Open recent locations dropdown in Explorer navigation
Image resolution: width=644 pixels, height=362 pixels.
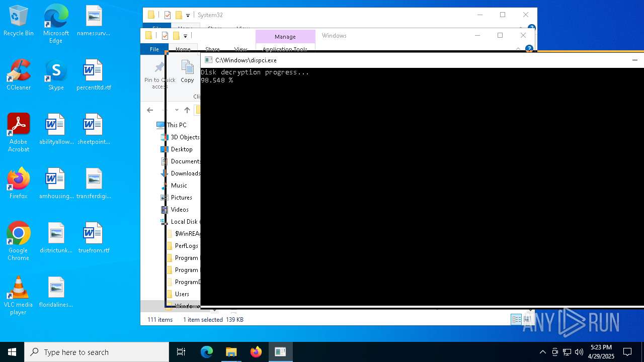click(x=177, y=110)
